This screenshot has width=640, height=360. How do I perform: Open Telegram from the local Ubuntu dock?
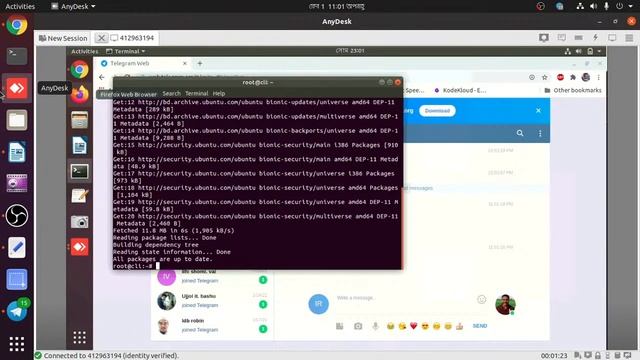(17, 311)
